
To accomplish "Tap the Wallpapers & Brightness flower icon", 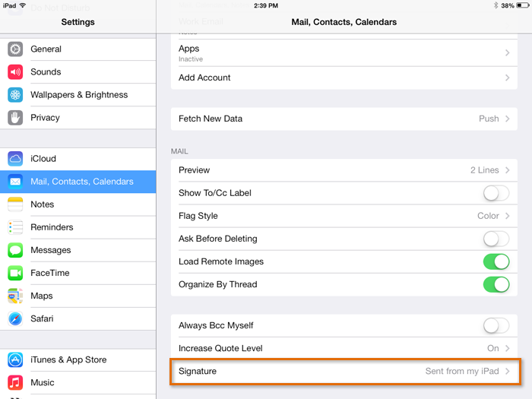I will tap(15, 95).
